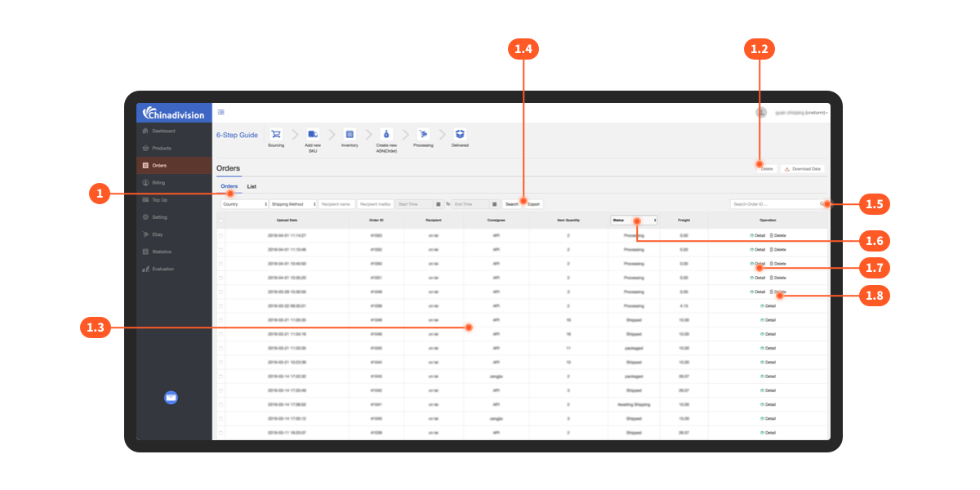Click the Download Data button
The width and height of the screenshot is (980, 490).
click(x=802, y=169)
